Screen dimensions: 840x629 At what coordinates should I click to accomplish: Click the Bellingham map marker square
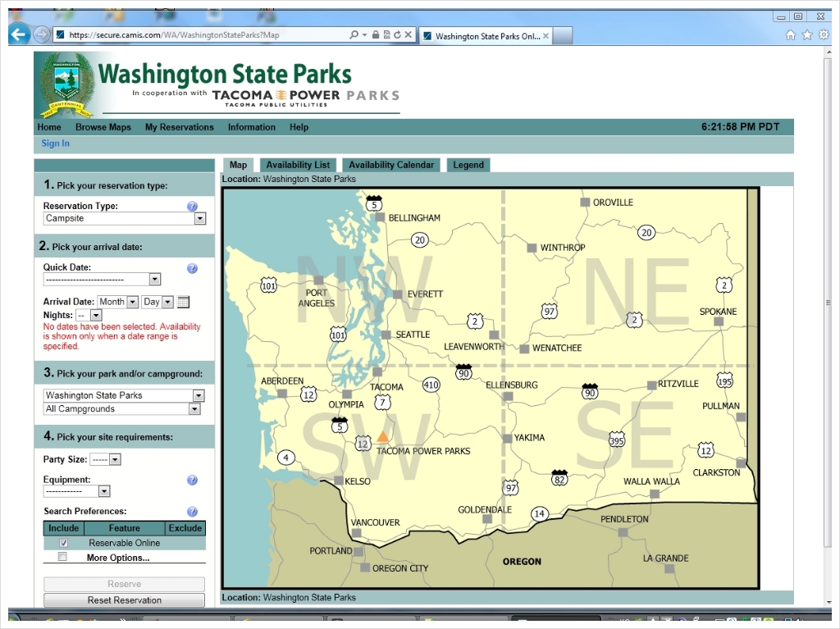[x=380, y=217]
